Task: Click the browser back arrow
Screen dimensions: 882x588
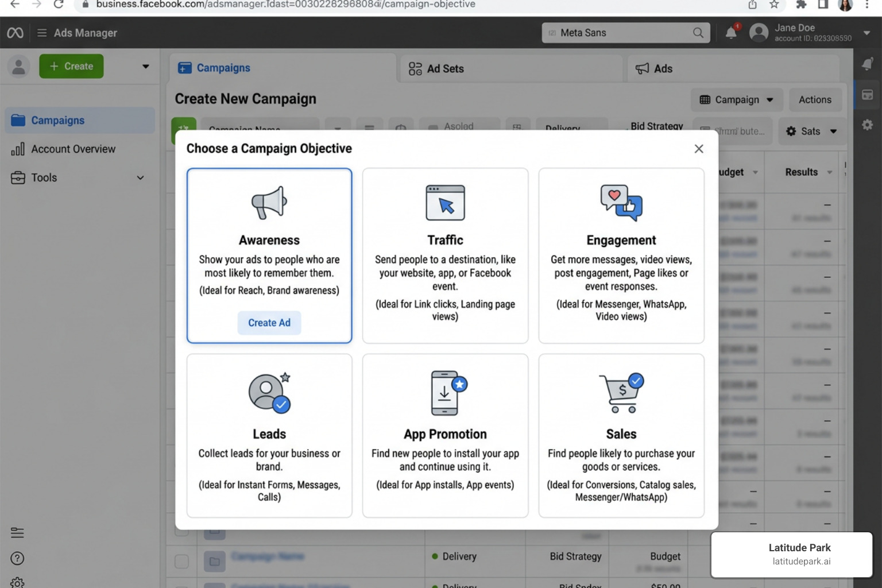Action: [15, 5]
